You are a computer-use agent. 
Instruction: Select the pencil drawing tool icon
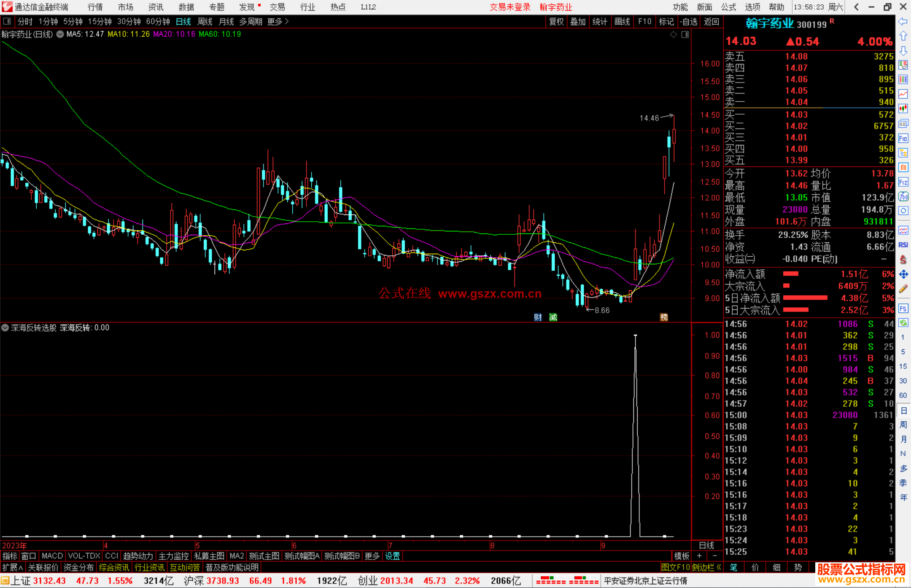point(903,289)
